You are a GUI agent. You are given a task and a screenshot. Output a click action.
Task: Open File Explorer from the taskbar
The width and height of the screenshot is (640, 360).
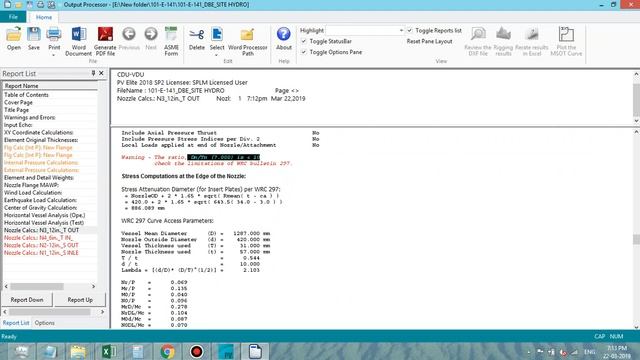click(x=79, y=351)
